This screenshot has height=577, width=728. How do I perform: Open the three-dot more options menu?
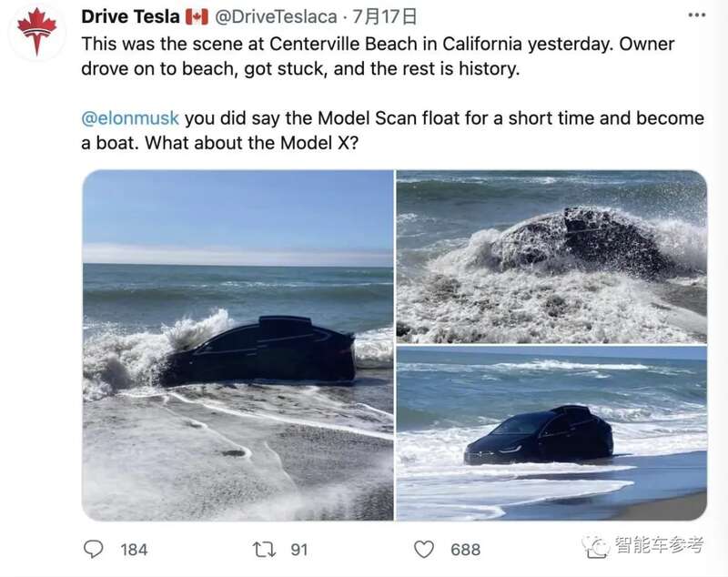click(x=695, y=16)
